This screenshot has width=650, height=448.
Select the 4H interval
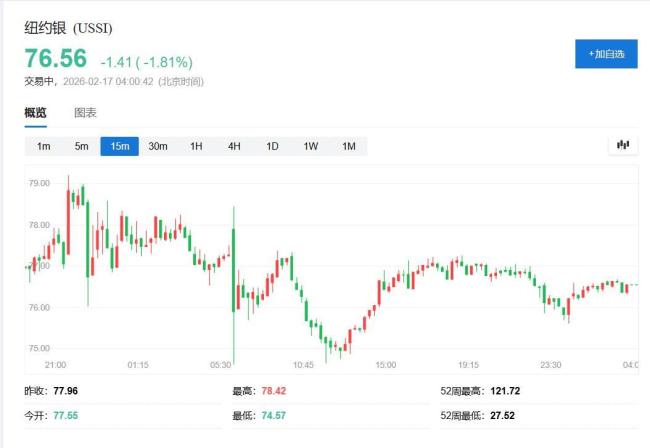(x=234, y=146)
